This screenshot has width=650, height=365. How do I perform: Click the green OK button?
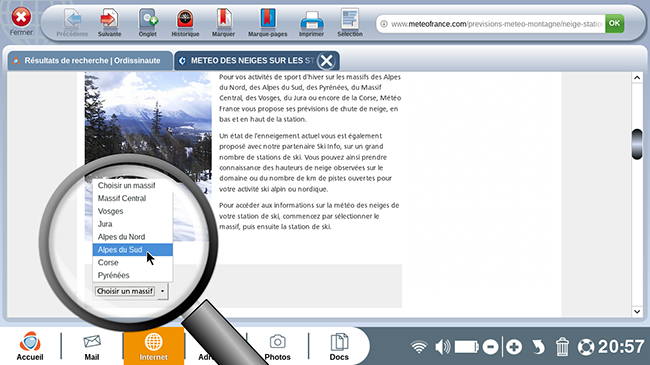coord(614,24)
